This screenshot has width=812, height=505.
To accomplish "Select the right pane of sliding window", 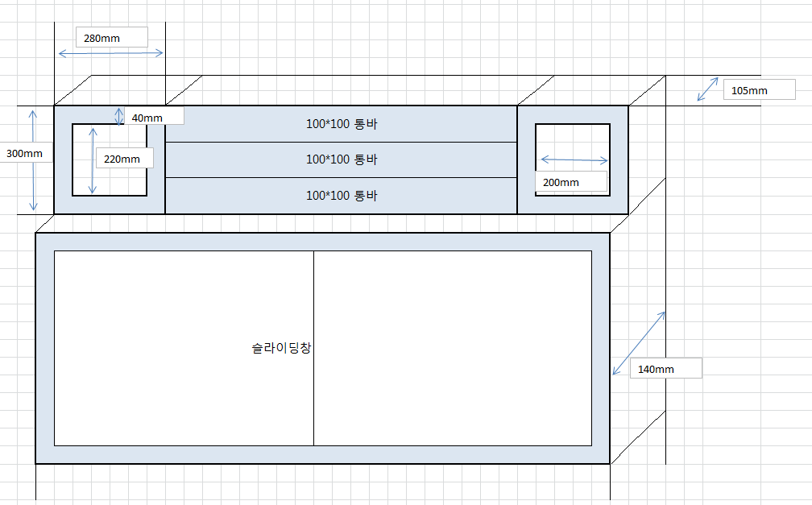I will tap(452, 348).
